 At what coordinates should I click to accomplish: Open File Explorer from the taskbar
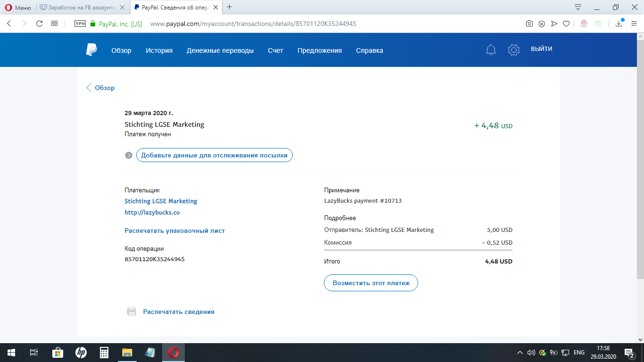coord(127,353)
